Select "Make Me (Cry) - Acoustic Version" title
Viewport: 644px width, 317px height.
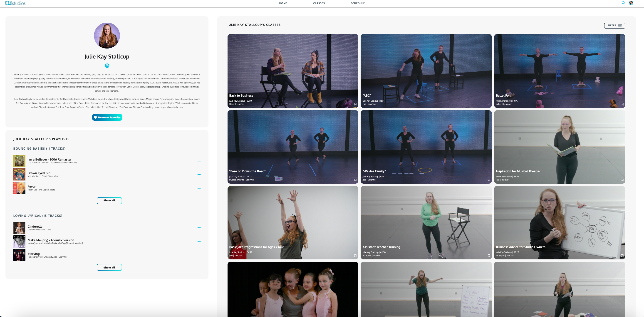point(51,240)
